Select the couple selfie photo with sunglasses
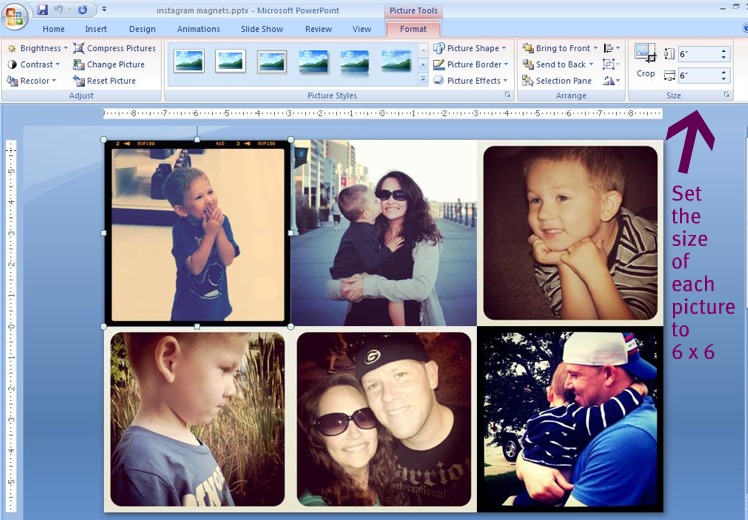 [384, 419]
